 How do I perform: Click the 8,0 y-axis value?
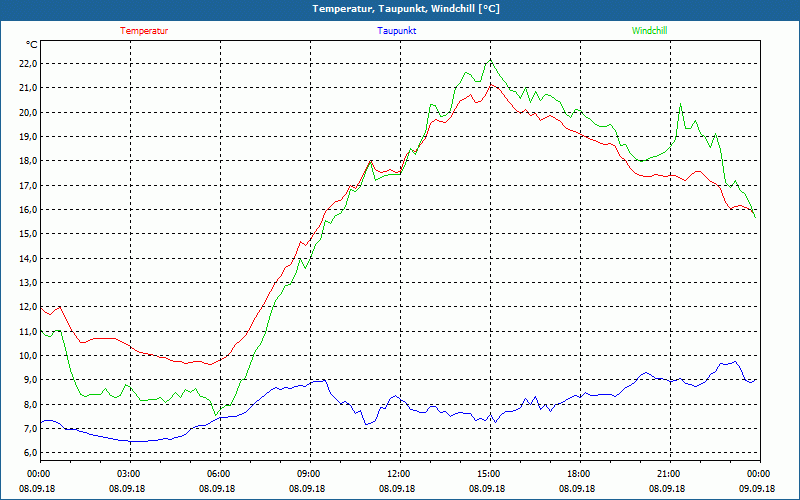30,404
